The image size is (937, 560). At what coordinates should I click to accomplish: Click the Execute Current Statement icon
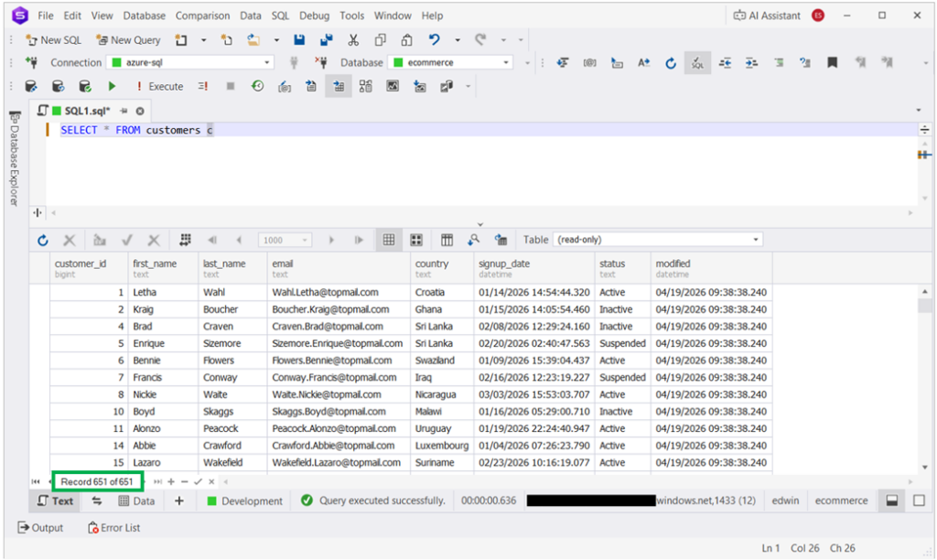coord(203,87)
